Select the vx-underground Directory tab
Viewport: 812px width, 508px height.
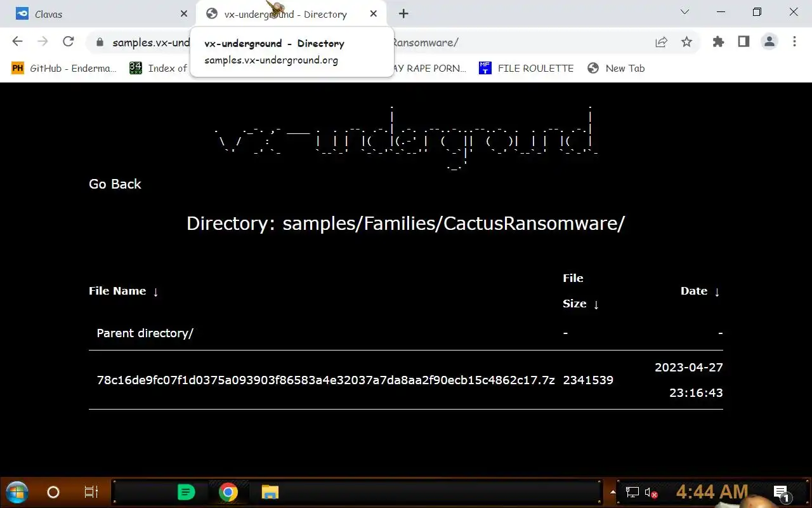pyautogui.click(x=285, y=13)
